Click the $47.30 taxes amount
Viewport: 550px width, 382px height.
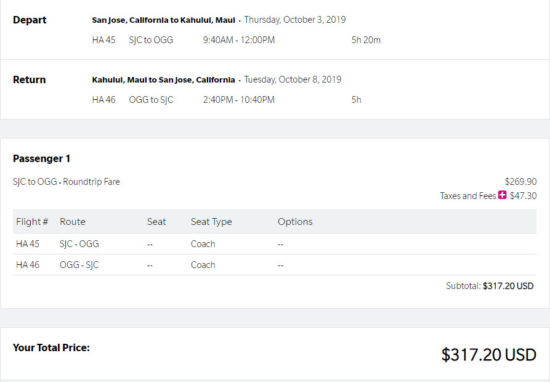pos(523,196)
